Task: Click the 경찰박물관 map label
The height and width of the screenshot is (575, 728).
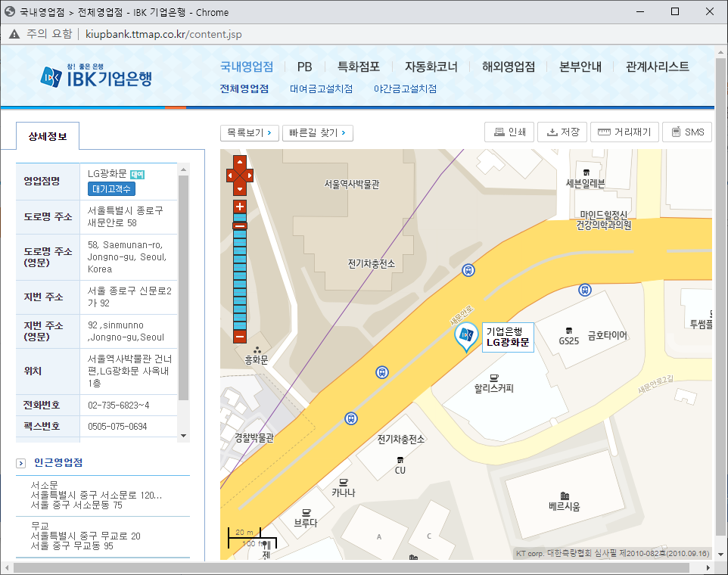Action: 254,437
